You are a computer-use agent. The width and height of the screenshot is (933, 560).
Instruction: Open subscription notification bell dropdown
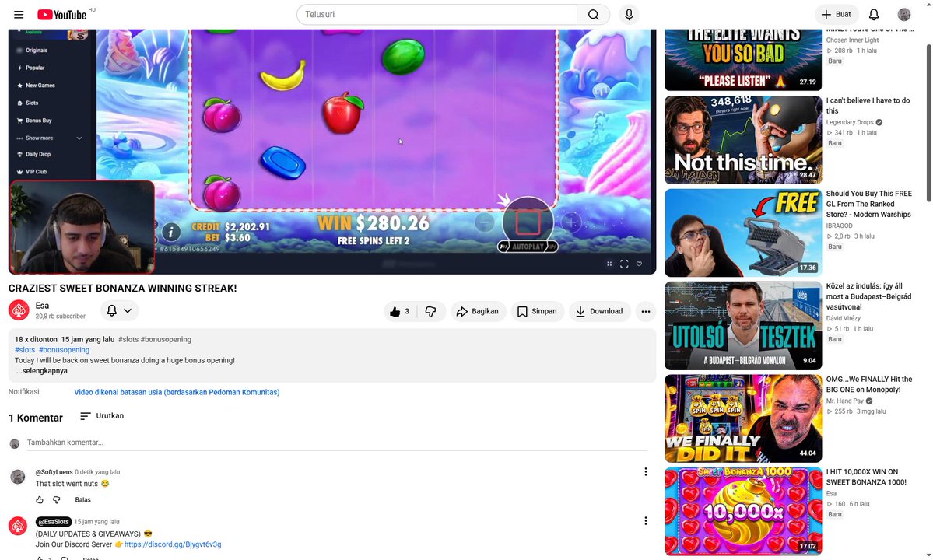click(119, 310)
